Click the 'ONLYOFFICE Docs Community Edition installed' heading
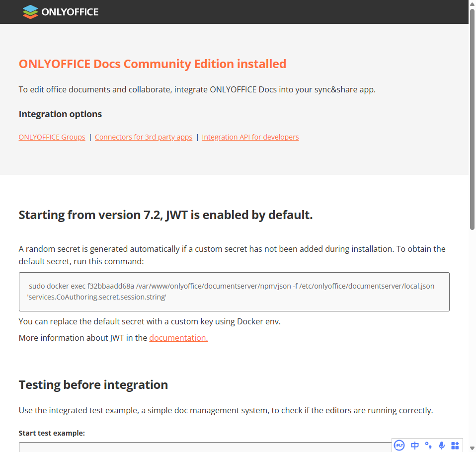The width and height of the screenshot is (476, 452). pos(153,64)
